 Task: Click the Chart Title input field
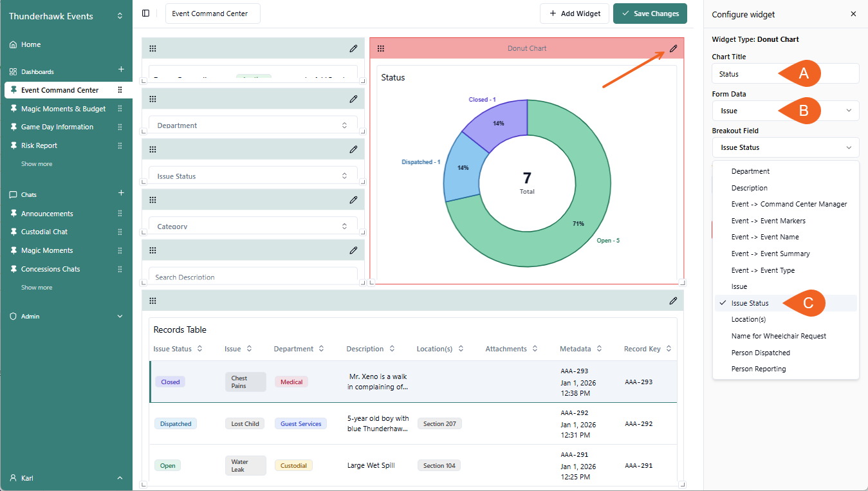pos(785,74)
